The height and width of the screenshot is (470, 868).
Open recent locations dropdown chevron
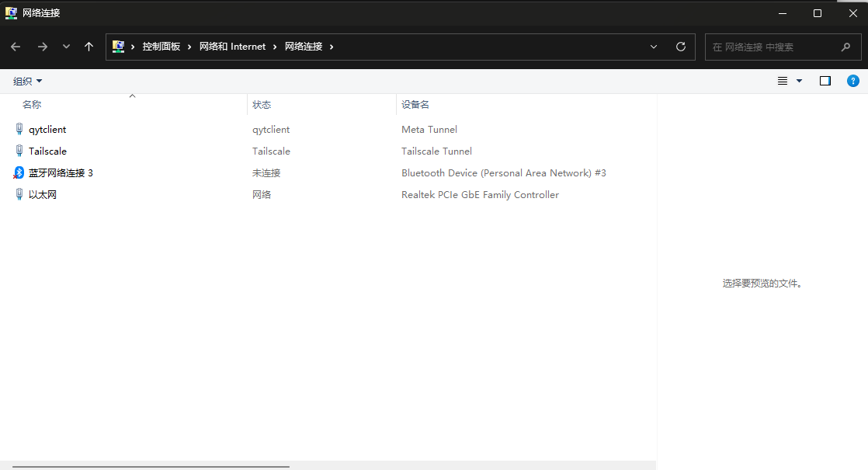click(x=67, y=47)
